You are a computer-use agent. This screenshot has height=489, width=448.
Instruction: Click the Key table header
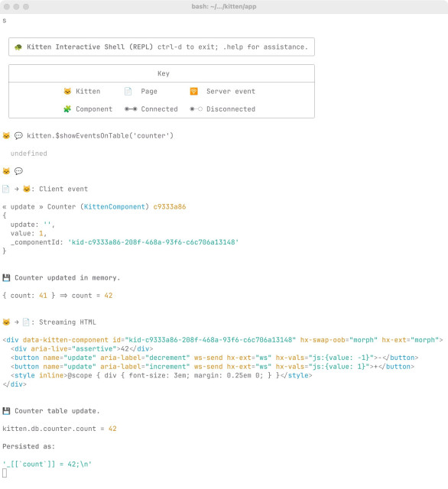(x=164, y=73)
